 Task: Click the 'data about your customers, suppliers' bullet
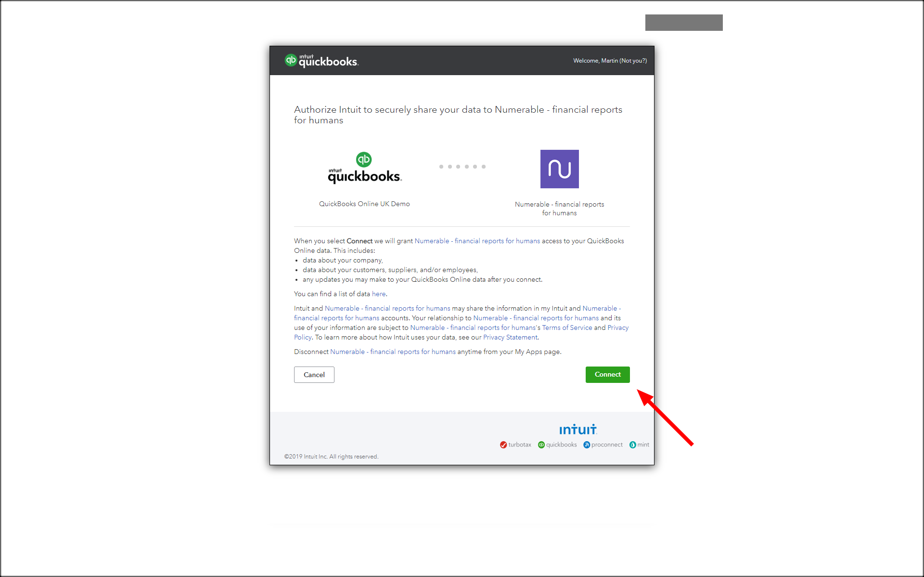(x=390, y=270)
